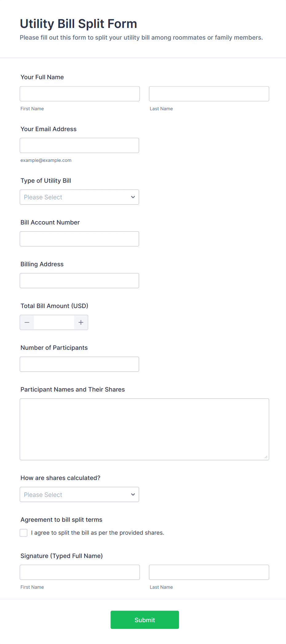The width and height of the screenshot is (286, 644).
Task: Click the Last Name field under Your Full Name
Action: 209,94
